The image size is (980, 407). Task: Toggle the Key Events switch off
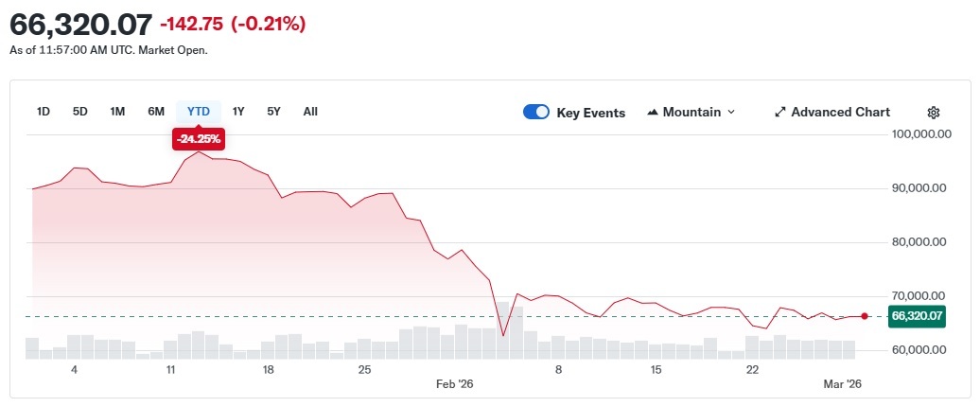pos(536,112)
